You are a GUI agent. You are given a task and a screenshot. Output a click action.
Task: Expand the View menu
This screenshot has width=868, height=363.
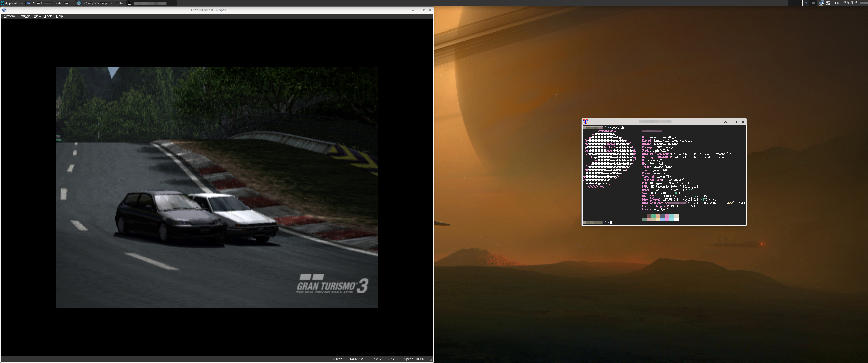37,16
